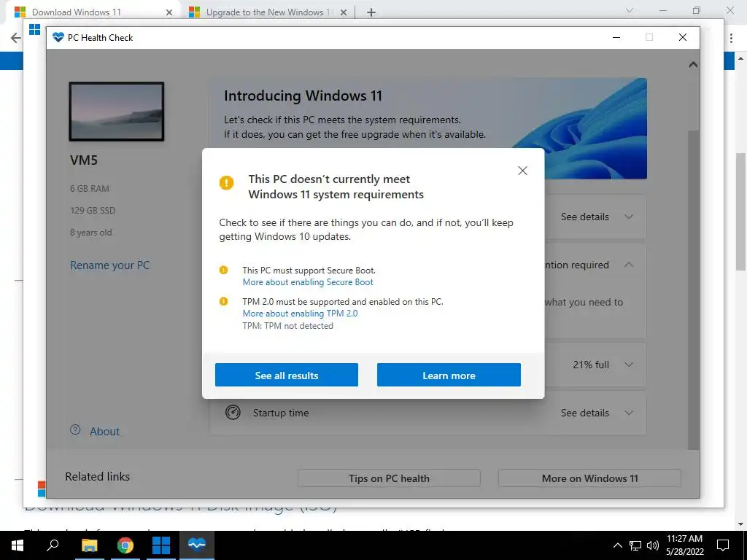The height and width of the screenshot is (560, 747).
Task: Click the '6 GB RAM' text
Action: click(90, 189)
